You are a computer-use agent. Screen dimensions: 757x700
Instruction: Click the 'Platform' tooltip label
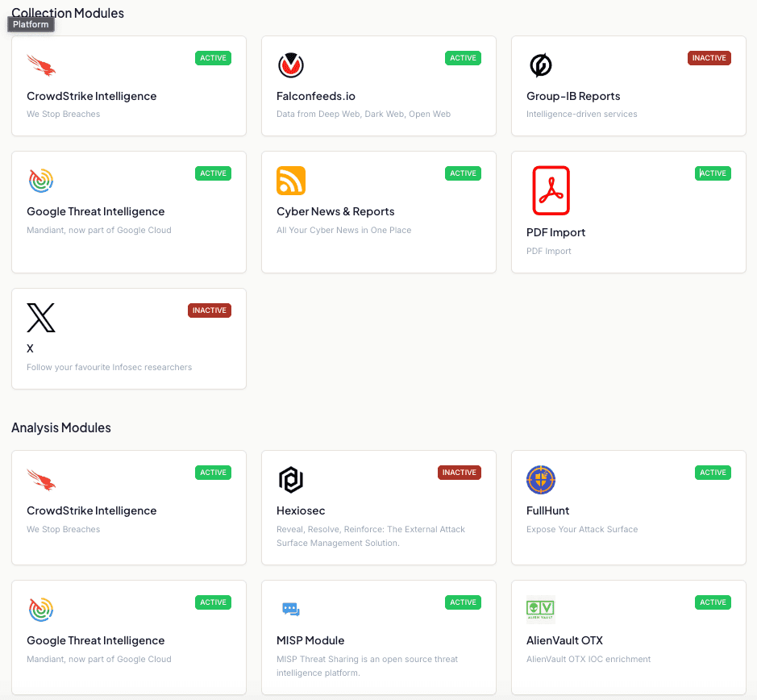point(31,25)
